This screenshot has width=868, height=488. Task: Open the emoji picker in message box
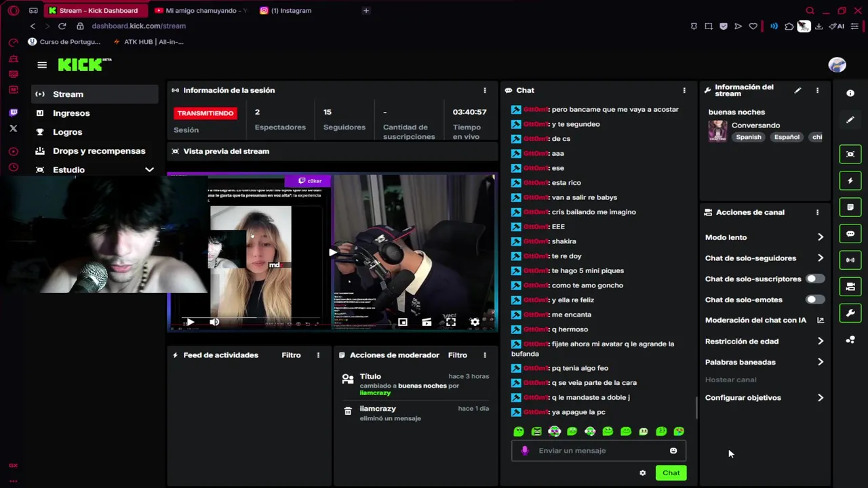click(673, 451)
